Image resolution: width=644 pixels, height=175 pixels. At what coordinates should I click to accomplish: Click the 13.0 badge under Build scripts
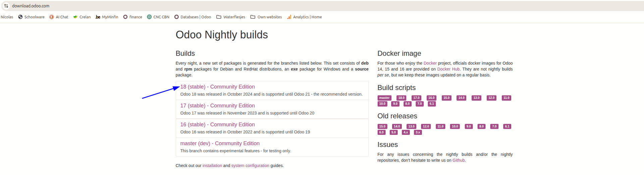[x=476, y=98]
